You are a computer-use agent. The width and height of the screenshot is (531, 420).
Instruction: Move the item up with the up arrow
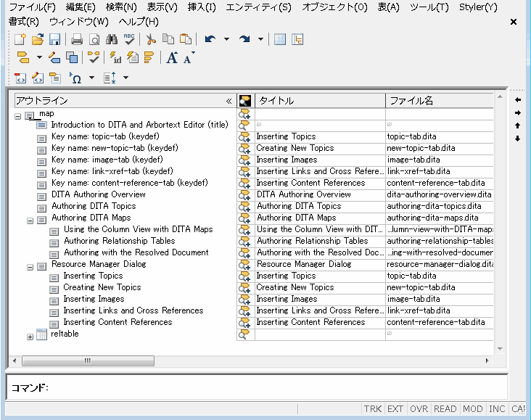(518, 125)
